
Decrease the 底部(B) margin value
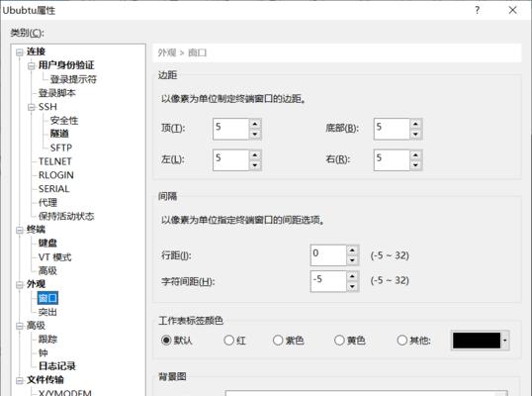pos(415,135)
